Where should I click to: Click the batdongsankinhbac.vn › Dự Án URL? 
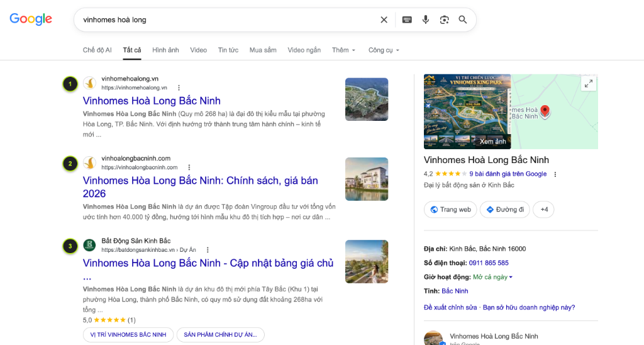[148, 250]
